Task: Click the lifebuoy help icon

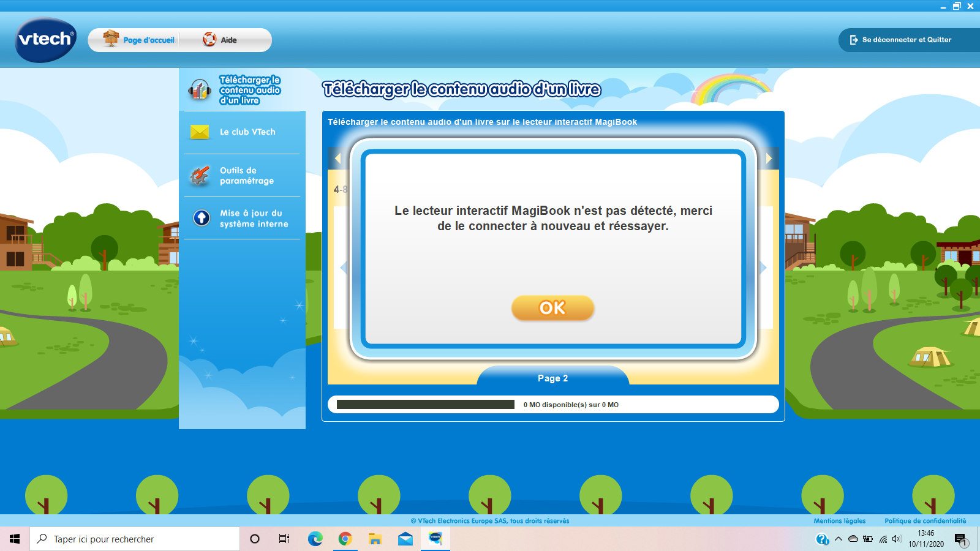Action: coord(209,39)
